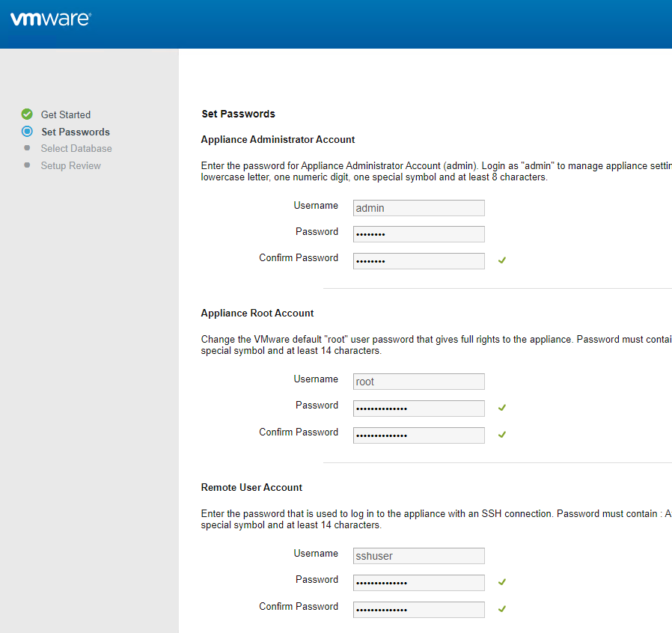Click the green check beside sshuser Confirm Password
672x633 pixels.
[502, 609]
